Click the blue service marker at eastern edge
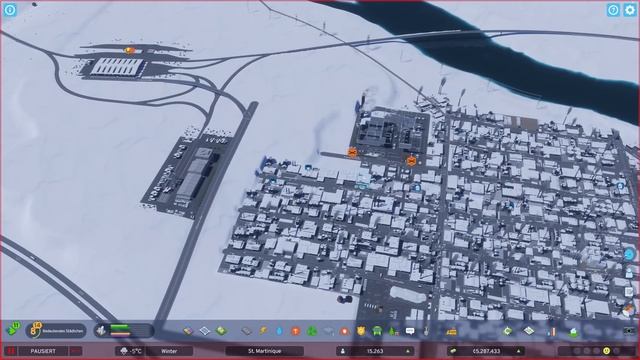 (620, 186)
